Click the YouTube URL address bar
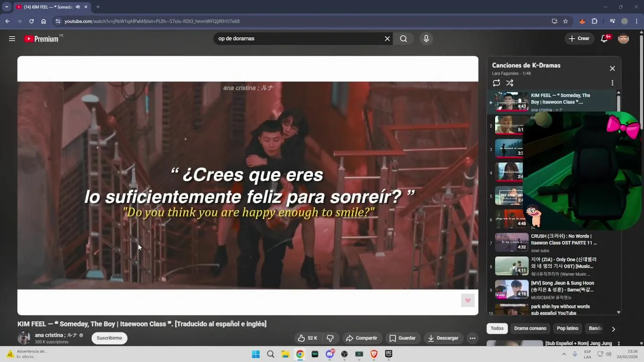Screen dimensions: 644x362 click(x=302, y=21)
